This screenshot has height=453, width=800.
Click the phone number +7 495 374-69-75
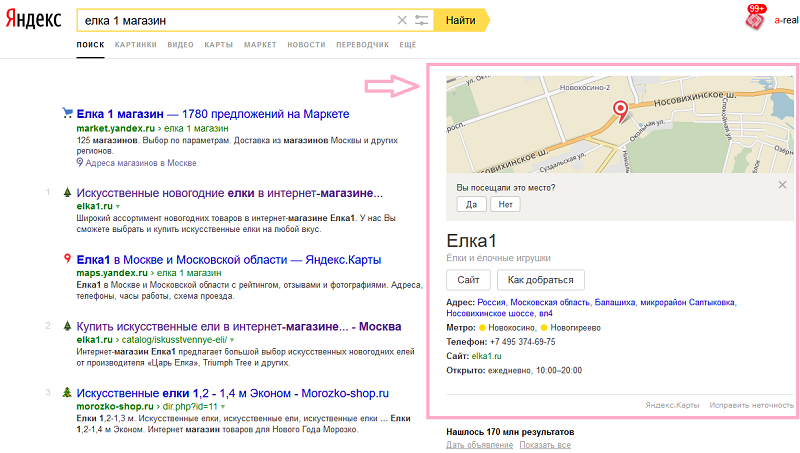point(522,342)
